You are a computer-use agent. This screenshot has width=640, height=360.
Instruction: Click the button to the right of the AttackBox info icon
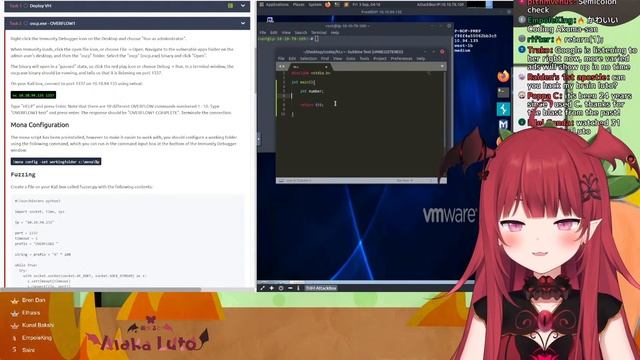(x=321, y=288)
